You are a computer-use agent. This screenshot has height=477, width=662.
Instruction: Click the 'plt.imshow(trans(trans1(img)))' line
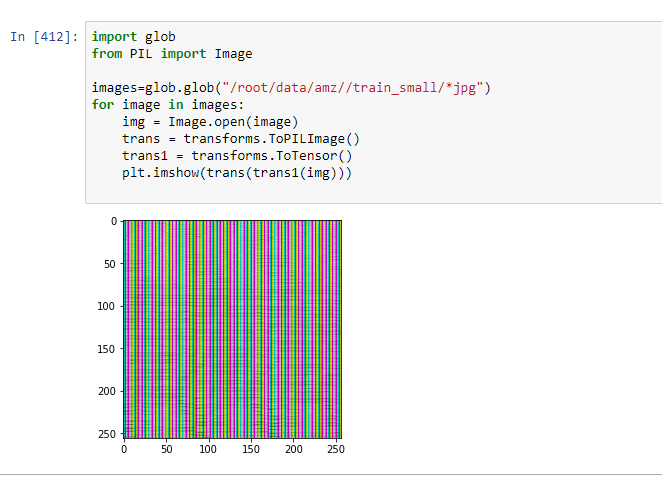pos(236,173)
